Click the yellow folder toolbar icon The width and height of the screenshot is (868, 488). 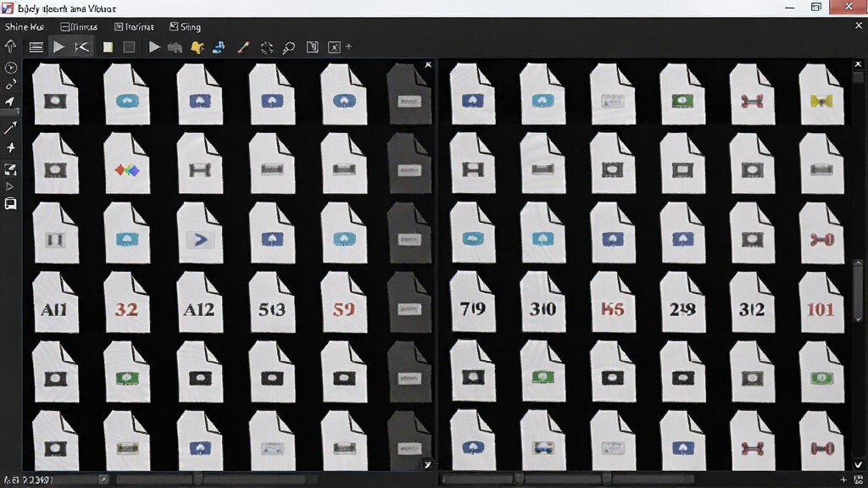(x=197, y=47)
